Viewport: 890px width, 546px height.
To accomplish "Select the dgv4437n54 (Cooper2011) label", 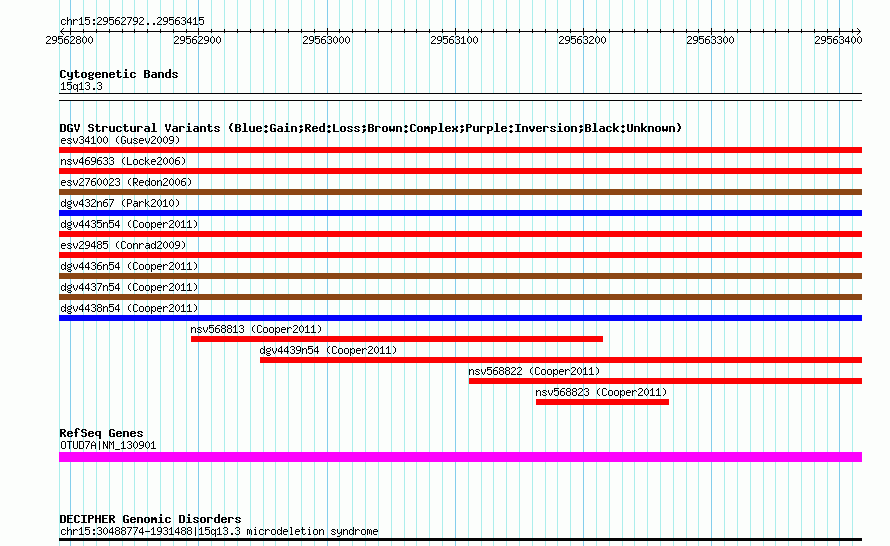I will click(x=129, y=287).
